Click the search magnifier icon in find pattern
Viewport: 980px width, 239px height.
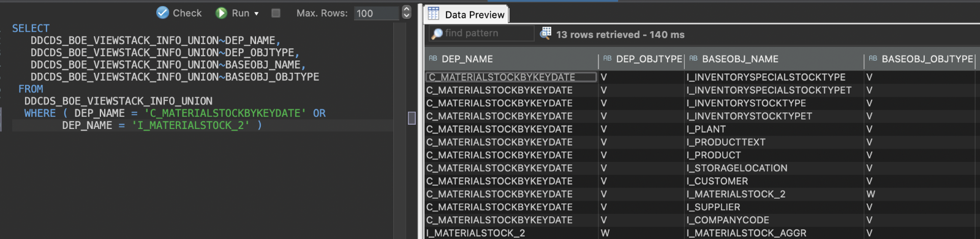click(437, 34)
